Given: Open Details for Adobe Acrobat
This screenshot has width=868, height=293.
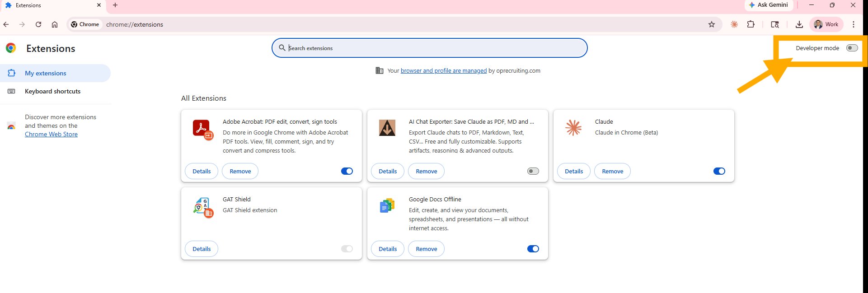Looking at the screenshot, I should (x=202, y=171).
